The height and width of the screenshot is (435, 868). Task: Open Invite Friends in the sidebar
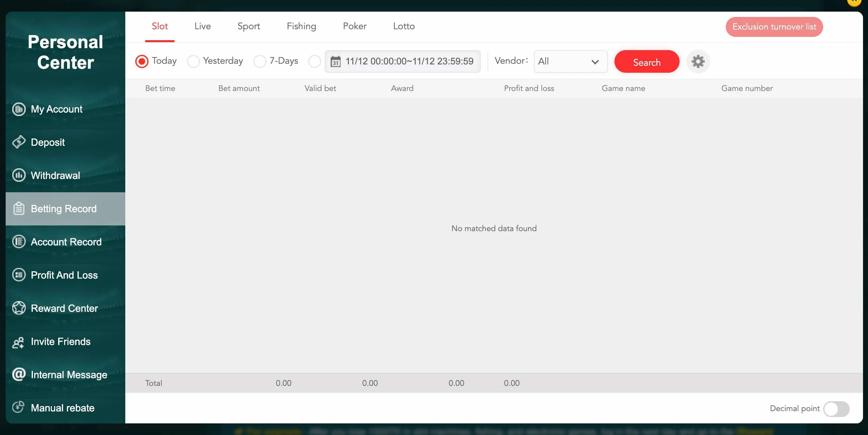pyautogui.click(x=65, y=341)
